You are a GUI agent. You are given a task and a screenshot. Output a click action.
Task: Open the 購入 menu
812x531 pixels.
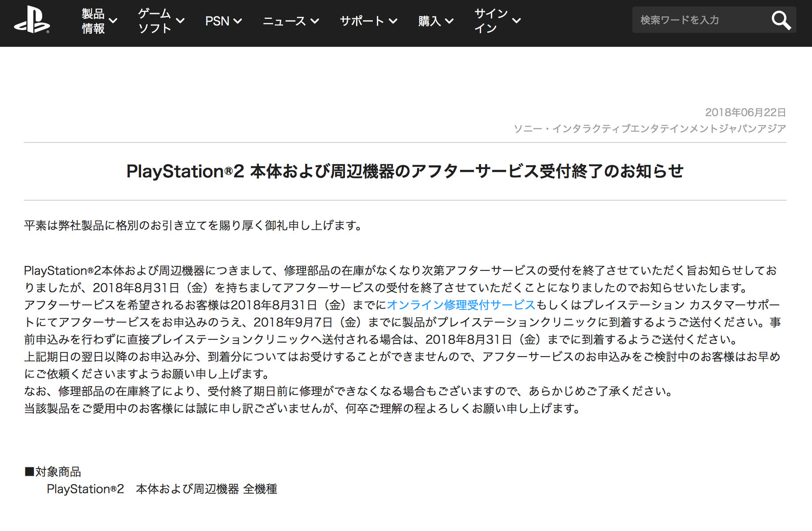[436, 21]
